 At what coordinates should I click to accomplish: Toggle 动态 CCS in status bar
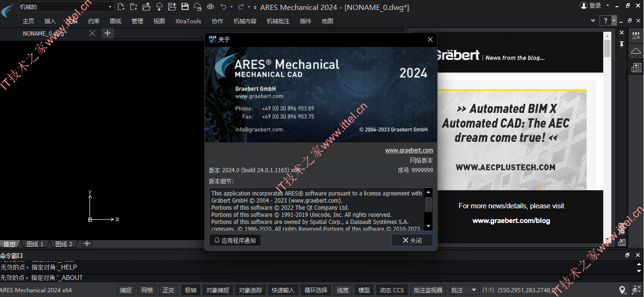point(392,290)
